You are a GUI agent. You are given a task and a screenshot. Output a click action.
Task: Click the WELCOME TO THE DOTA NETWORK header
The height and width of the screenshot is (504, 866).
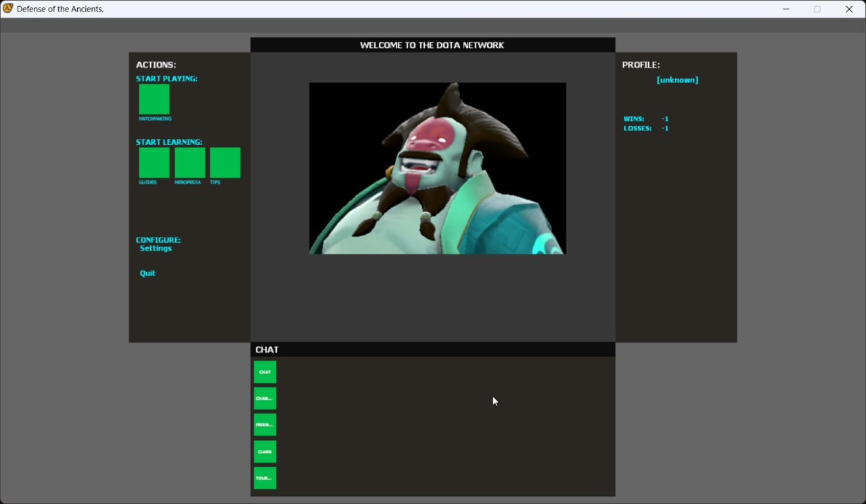point(432,45)
